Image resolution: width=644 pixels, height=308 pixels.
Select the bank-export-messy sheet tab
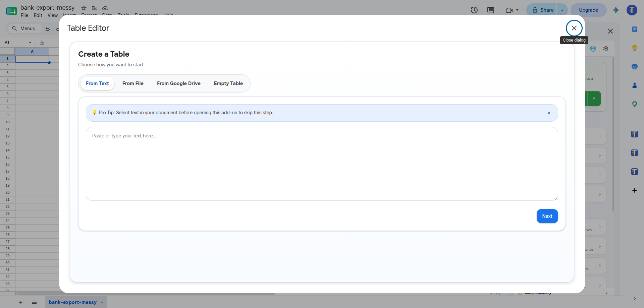72,302
